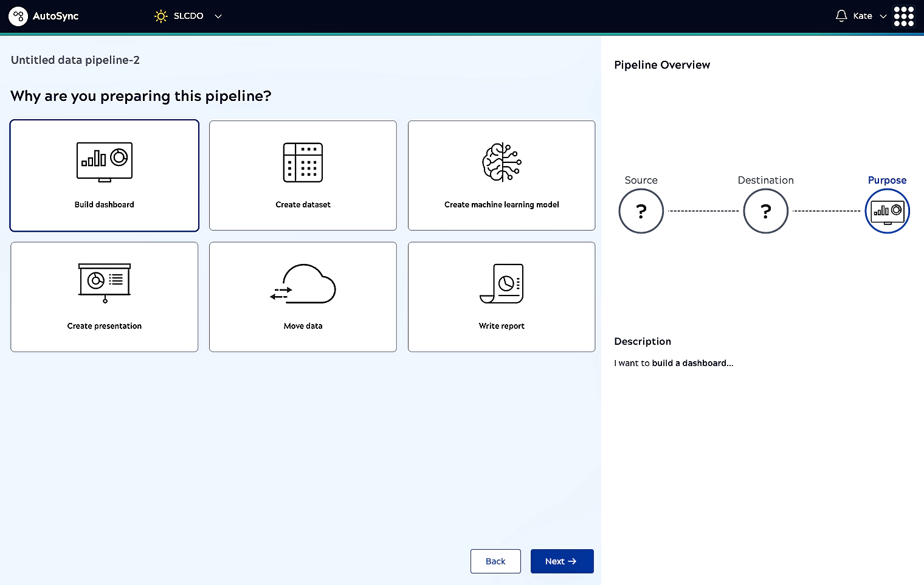This screenshot has height=585, width=924.
Task: Click the Source label in overview
Action: pos(641,180)
